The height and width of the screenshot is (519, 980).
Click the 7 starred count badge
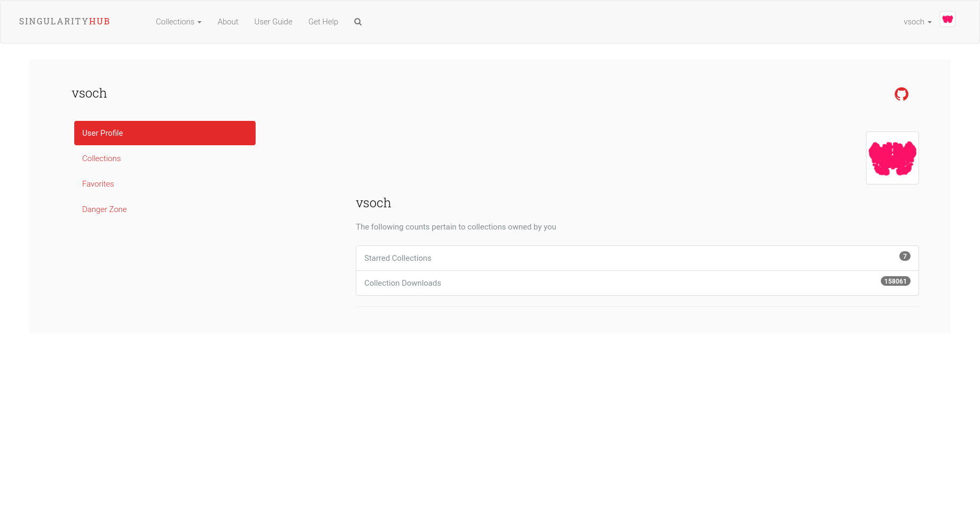(905, 256)
